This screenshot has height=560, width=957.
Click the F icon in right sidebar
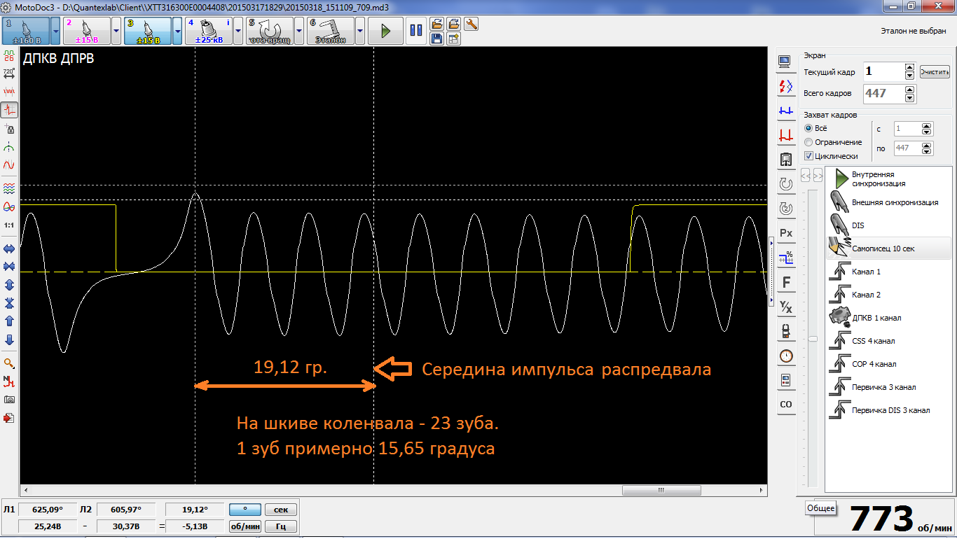pyautogui.click(x=786, y=282)
